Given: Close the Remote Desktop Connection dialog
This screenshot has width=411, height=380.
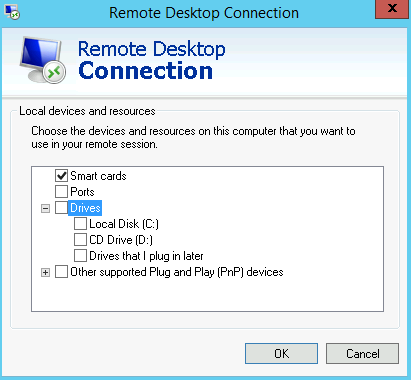Looking at the screenshot, I should click(392, 9).
